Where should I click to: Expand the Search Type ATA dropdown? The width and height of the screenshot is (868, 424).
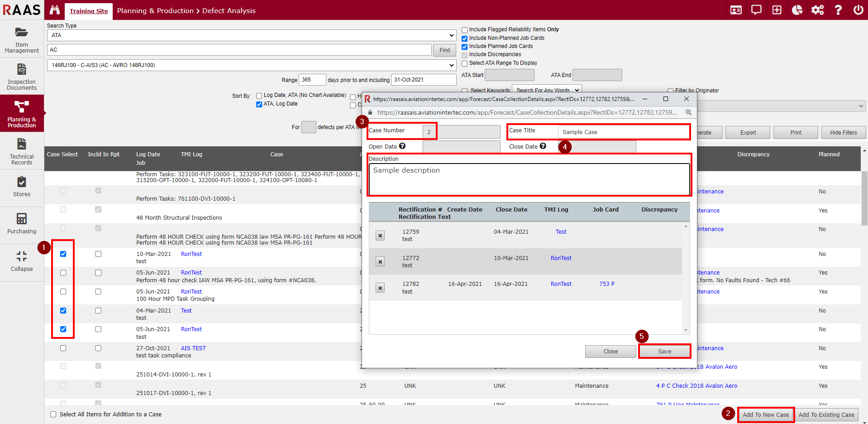pos(251,35)
